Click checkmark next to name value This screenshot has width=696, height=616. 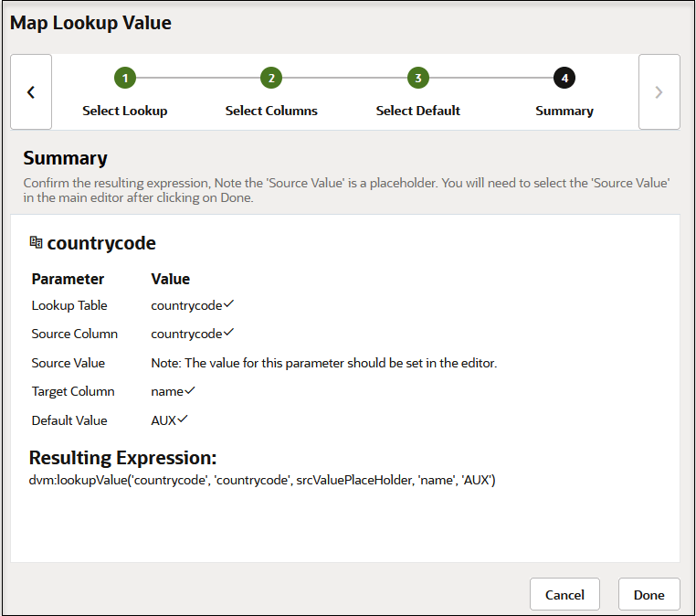pyautogui.click(x=190, y=390)
